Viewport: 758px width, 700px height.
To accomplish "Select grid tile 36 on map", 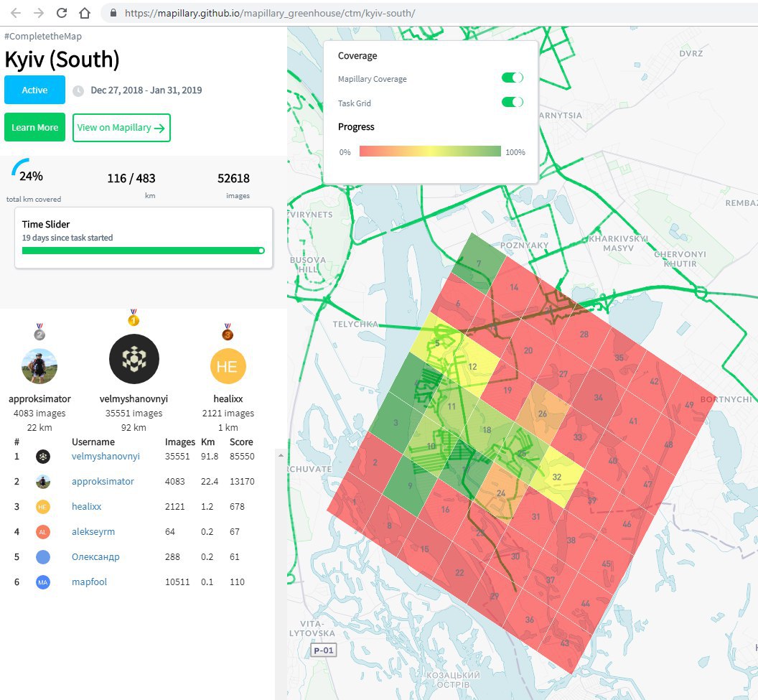I will tap(530, 620).
